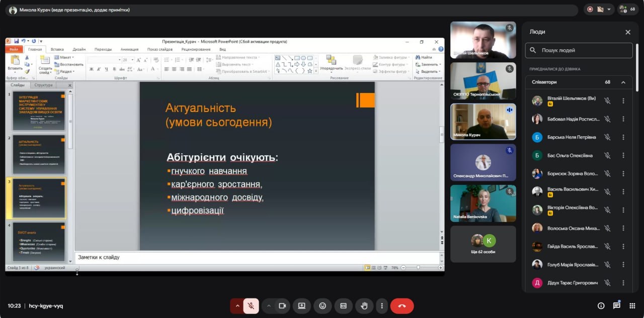The height and width of the screenshot is (318, 644).
Task: Toggle the camera on or off
Action: (x=282, y=305)
